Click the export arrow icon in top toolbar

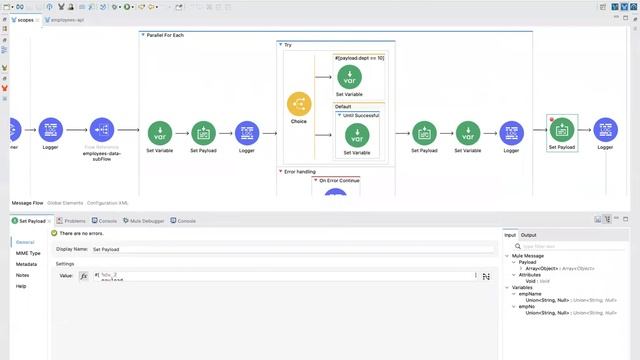click(178, 7)
